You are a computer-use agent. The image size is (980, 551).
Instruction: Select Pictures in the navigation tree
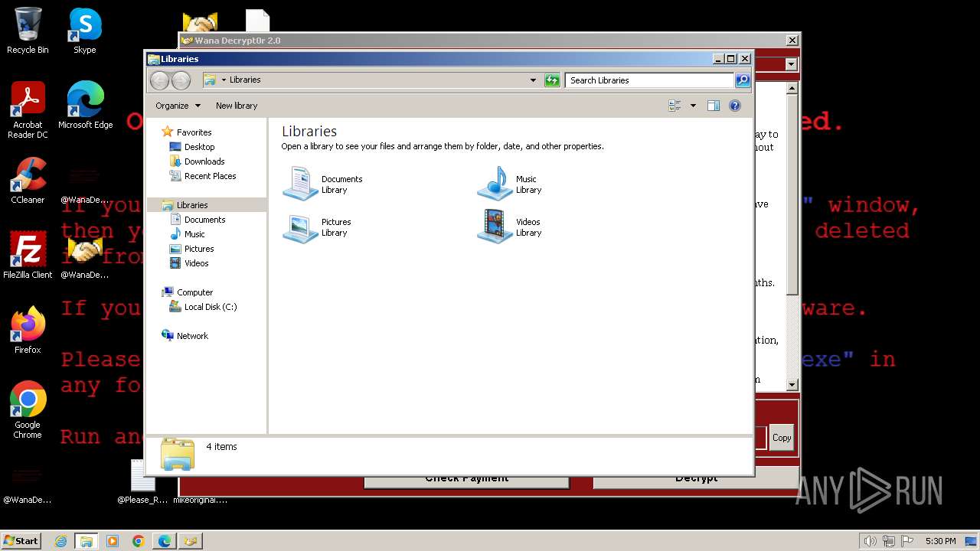pyautogui.click(x=199, y=249)
